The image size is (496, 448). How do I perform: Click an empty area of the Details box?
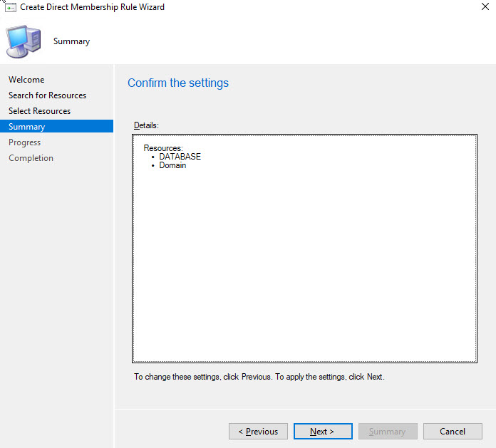(304, 271)
